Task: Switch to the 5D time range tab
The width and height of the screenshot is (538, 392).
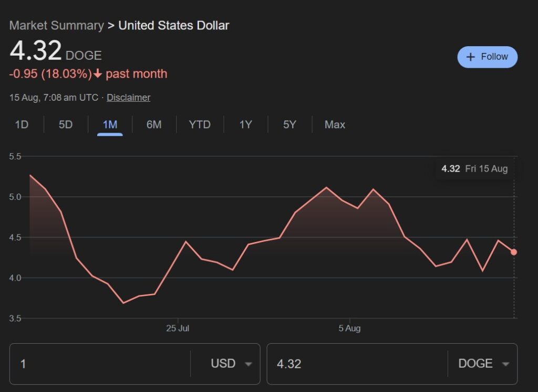Action: click(66, 124)
